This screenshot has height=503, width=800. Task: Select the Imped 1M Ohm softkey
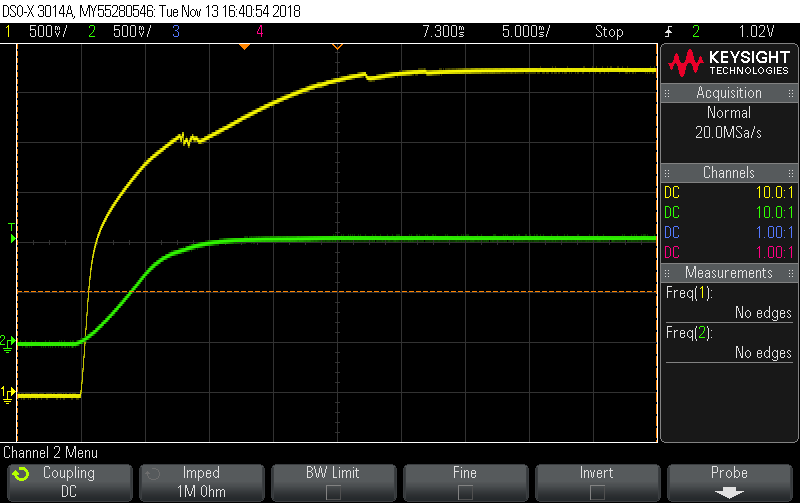(202, 482)
